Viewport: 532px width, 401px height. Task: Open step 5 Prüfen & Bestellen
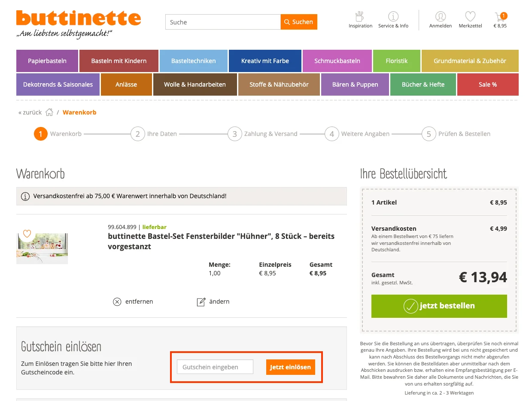click(x=428, y=133)
